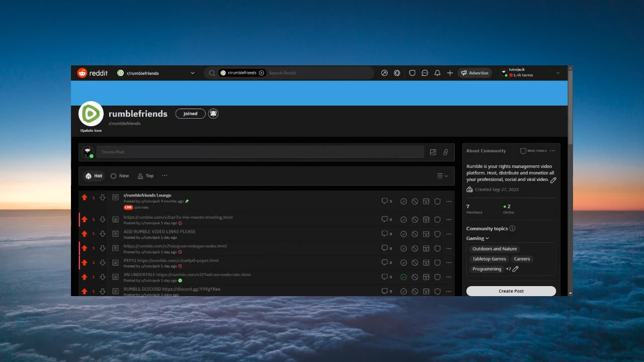This screenshot has height=362, width=644.
Task: Open the About Community ellipsis menu
Action: pyautogui.click(x=552, y=151)
